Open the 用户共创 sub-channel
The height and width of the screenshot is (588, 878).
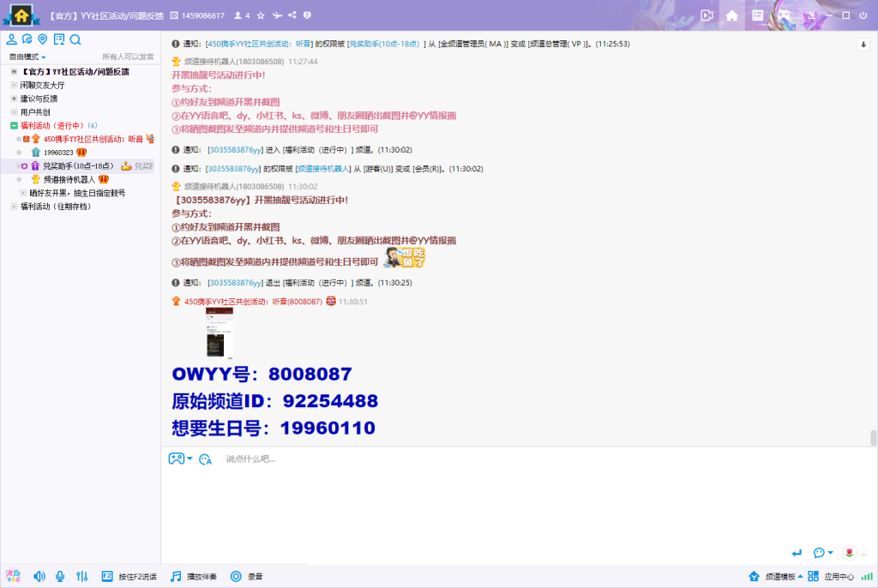[35, 112]
